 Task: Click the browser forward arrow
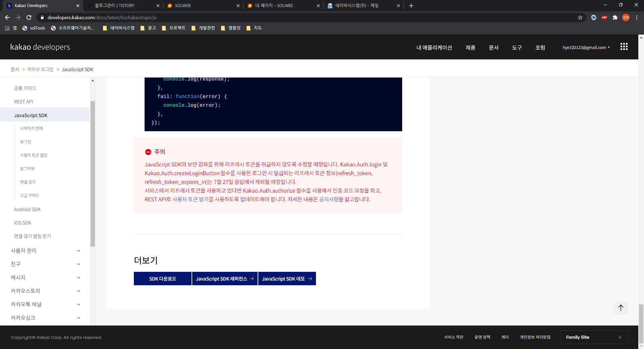(x=18, y=17)
